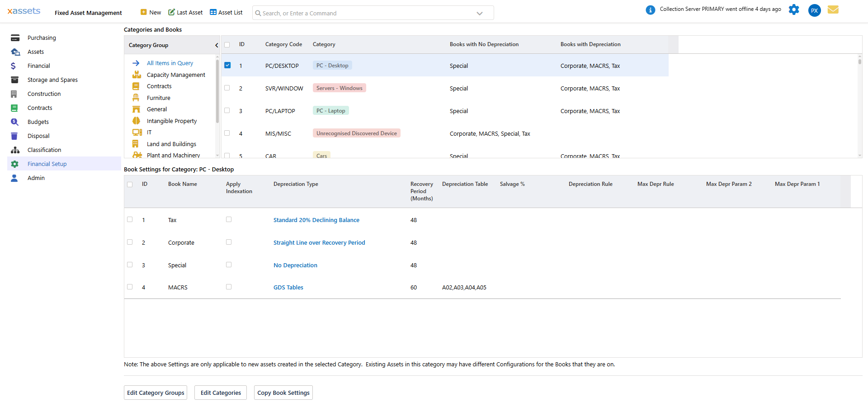Select Plant and Machinery group
Viewport: 868px width, 412px height.
tap(173, 155)
